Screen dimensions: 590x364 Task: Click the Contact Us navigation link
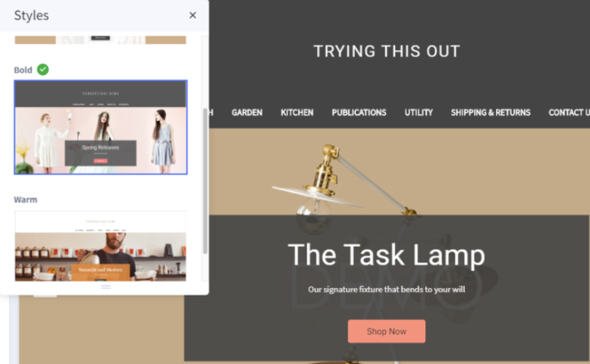pos(569,112)
